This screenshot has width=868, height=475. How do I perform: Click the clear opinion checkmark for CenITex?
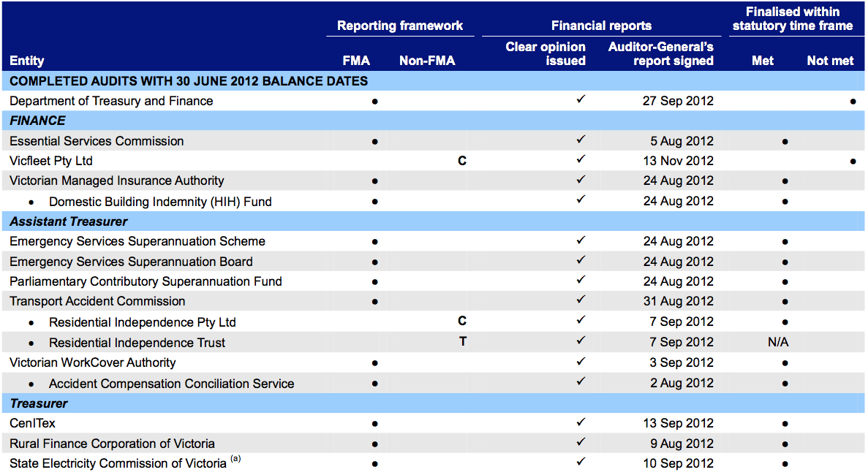tap(581, 422)
